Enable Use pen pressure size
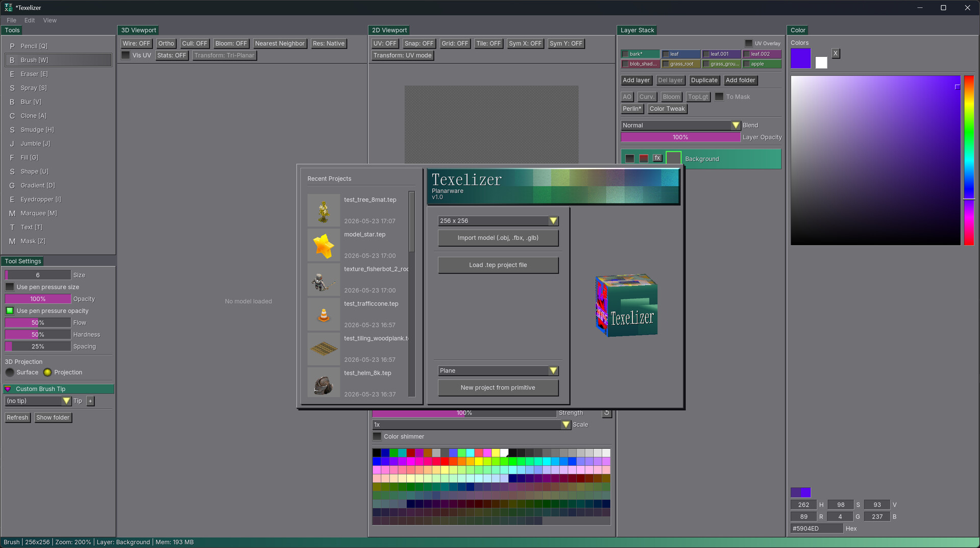The height and width of the screenshot is (548, 980). (x=10, y=287)
